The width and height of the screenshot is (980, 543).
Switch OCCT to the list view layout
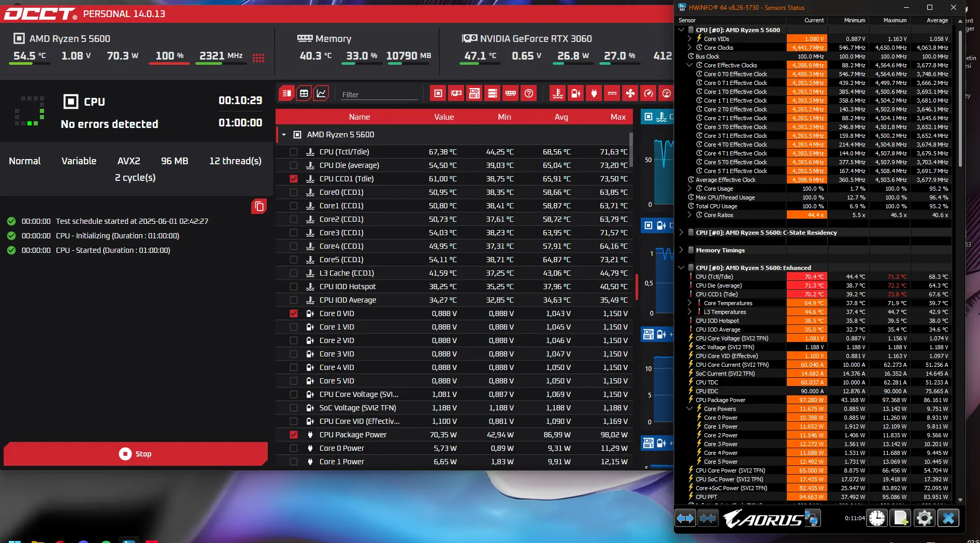tap(287, 93)
